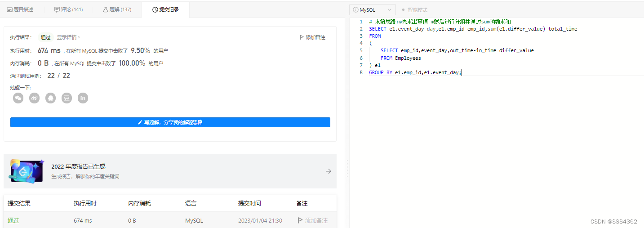This screenshot has height=228, width=644.
Task: Add note in the submission table row
Action: pyautogui.click(x=312, y=220)
